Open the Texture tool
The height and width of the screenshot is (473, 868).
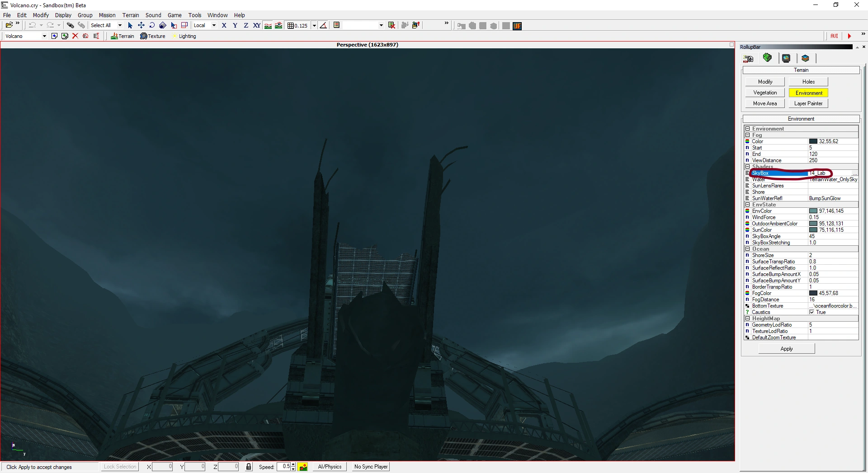point(153,36)
